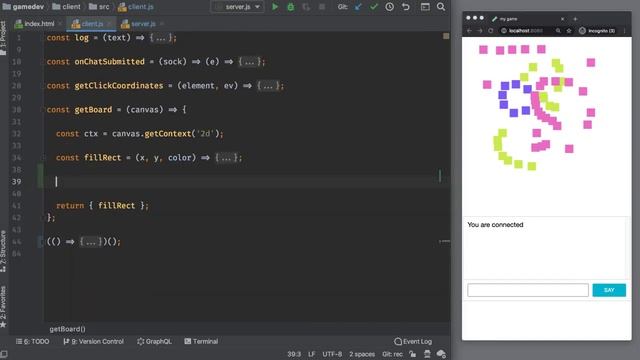Click the SAY button in the chat
This screenshot has height=360, width=640.
pos(609,290)
